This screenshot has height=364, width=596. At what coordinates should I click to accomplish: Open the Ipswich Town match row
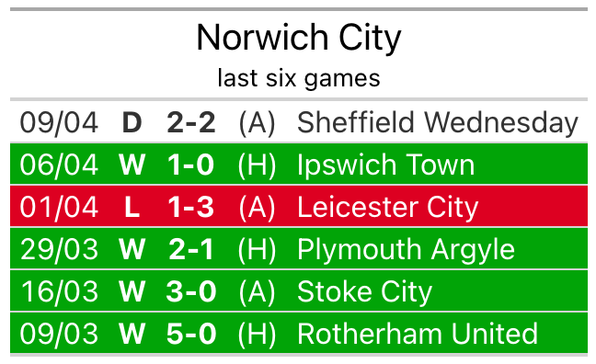click(x=299, y=165)
